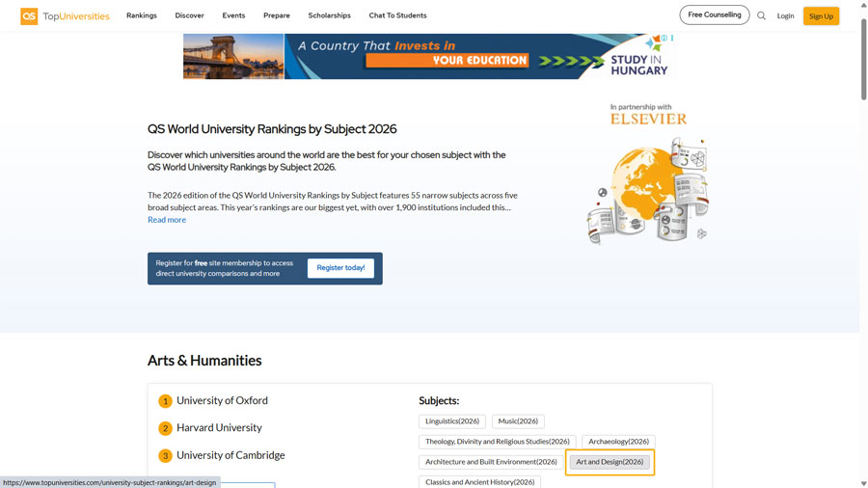Click the QS TopUniversities logo

pos(65,16)
